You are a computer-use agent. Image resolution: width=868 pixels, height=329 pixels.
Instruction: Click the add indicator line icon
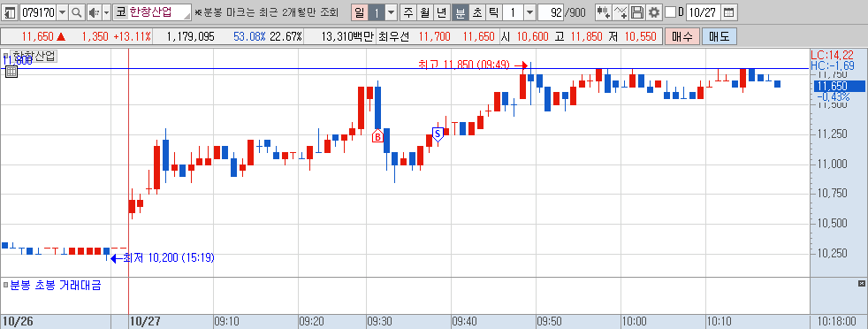(x=621, y=12)
